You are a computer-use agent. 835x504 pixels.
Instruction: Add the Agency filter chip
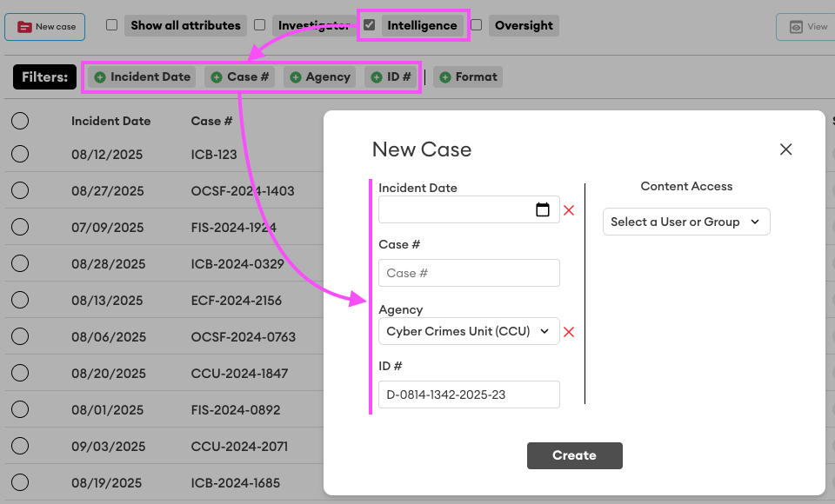pyautogui.click(x=319, y=76)
